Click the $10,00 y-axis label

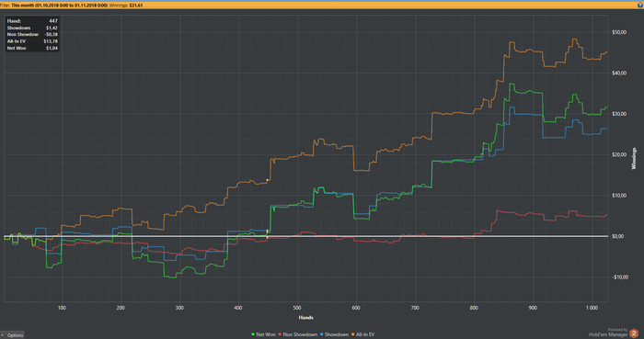click(619, 196)
